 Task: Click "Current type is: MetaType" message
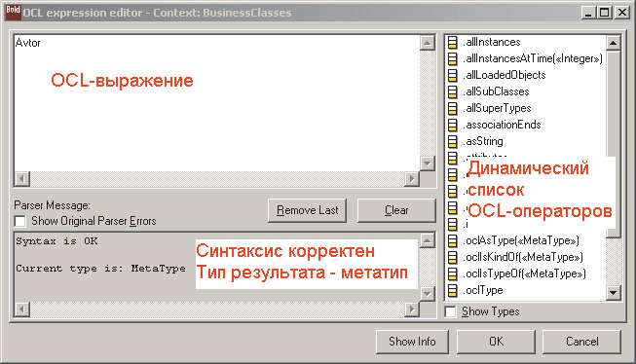pyautogui.click(x=100, y=269)
